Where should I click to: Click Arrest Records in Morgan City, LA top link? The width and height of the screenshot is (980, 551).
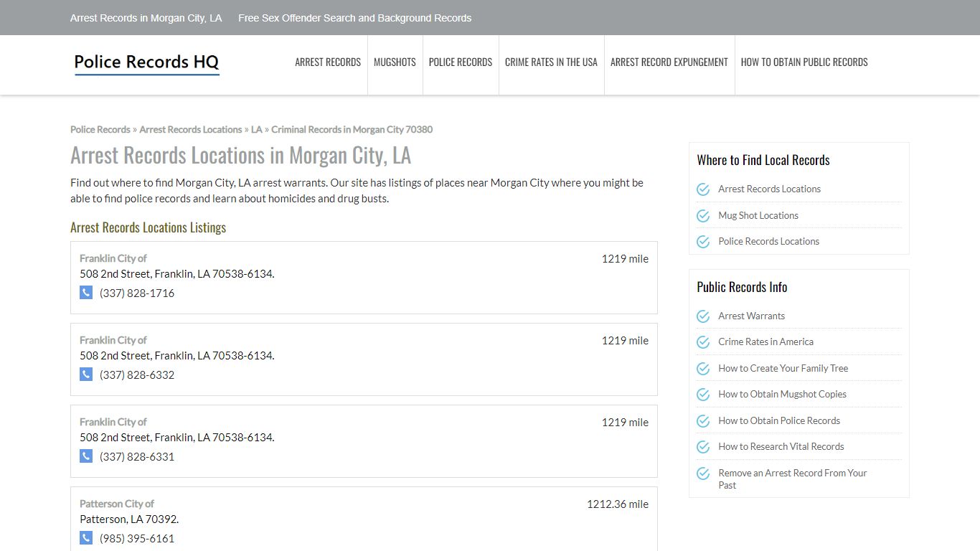(x=146, y=18)
